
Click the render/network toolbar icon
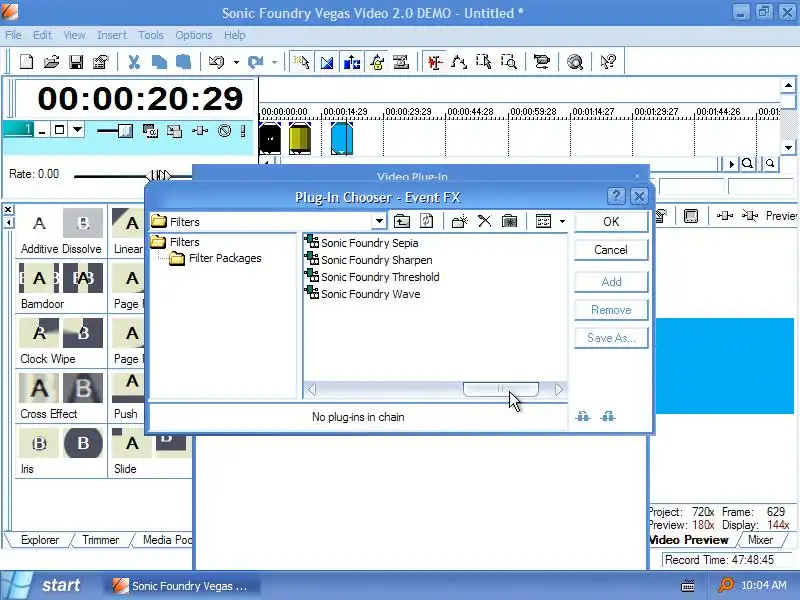click(x=541, y=62)
